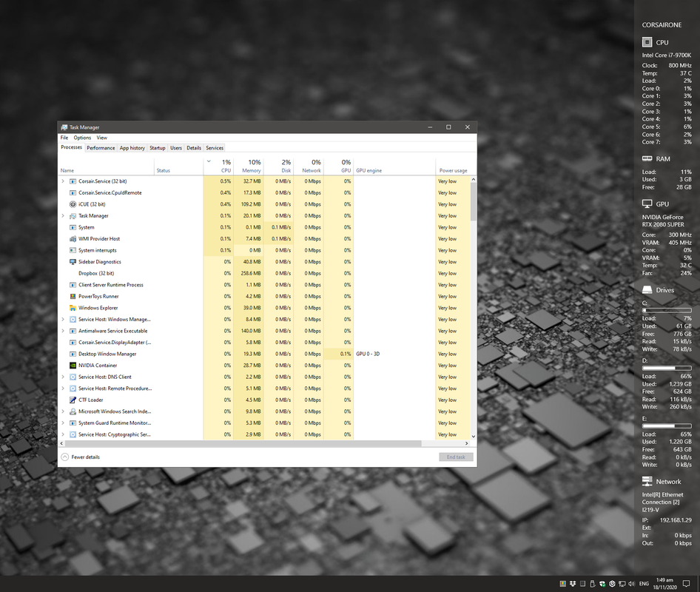The width and height of the screenshot is (700, 592).
Task: Click the horizontal scrollbar right arrow
Action: pyautogui.click(x=467, y=443)
